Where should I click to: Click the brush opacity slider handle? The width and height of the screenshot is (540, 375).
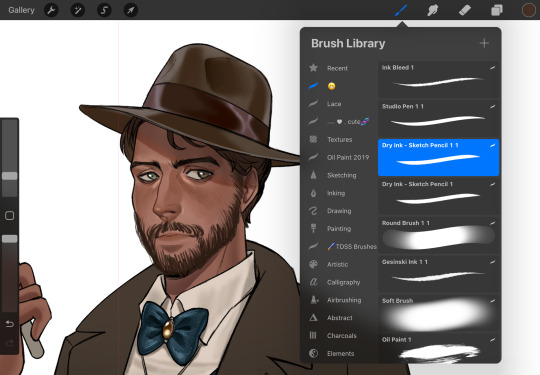pyautogui.click(x=10, y=239)
